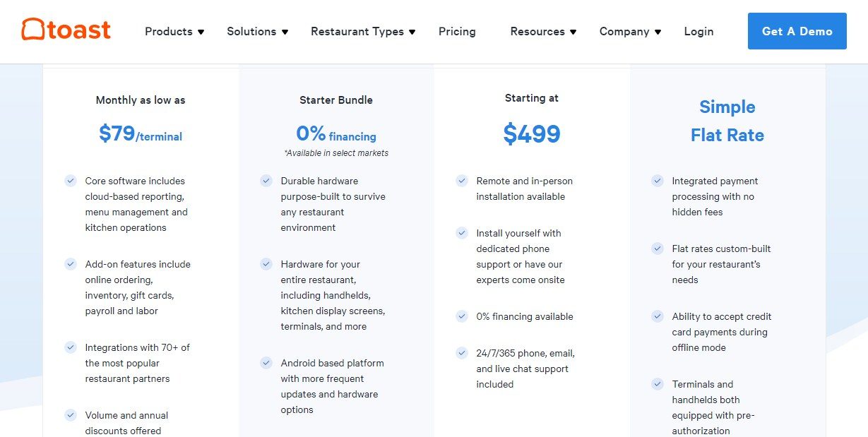Toggle the checkmark beside 24/7/365 phone support
Viewport: 868px width, 437px height.
coord(462,353)
